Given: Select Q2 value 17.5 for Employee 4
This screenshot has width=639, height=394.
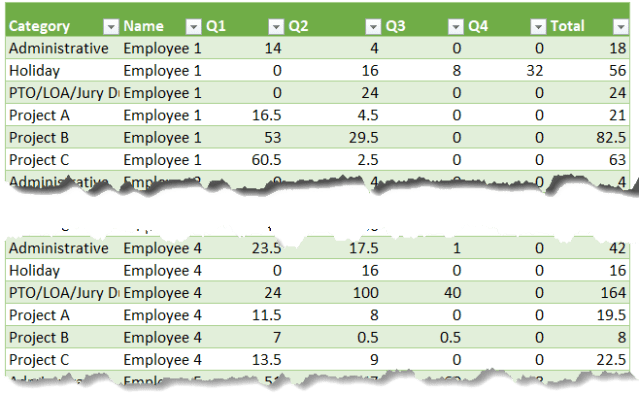Looking at the screenshot, I should click(x=364, y=249).
